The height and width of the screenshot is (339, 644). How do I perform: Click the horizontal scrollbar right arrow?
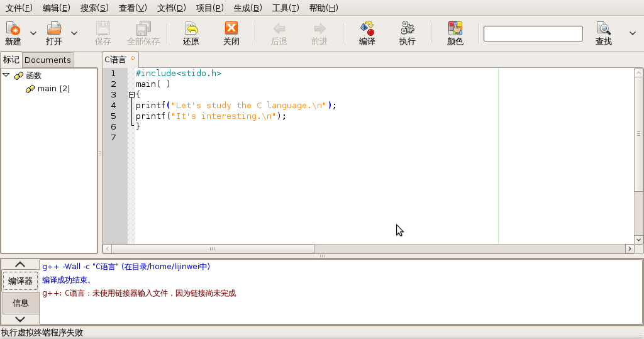coord(630,248)
